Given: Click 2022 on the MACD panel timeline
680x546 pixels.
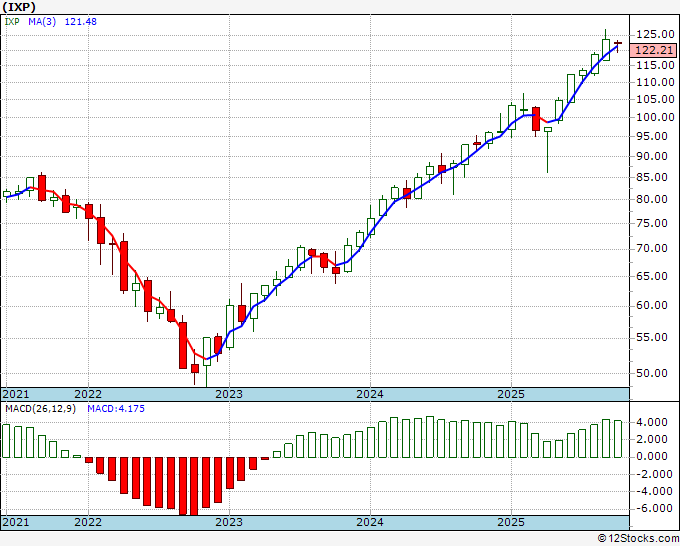Looking at the screenshot, I should (88, 522).
